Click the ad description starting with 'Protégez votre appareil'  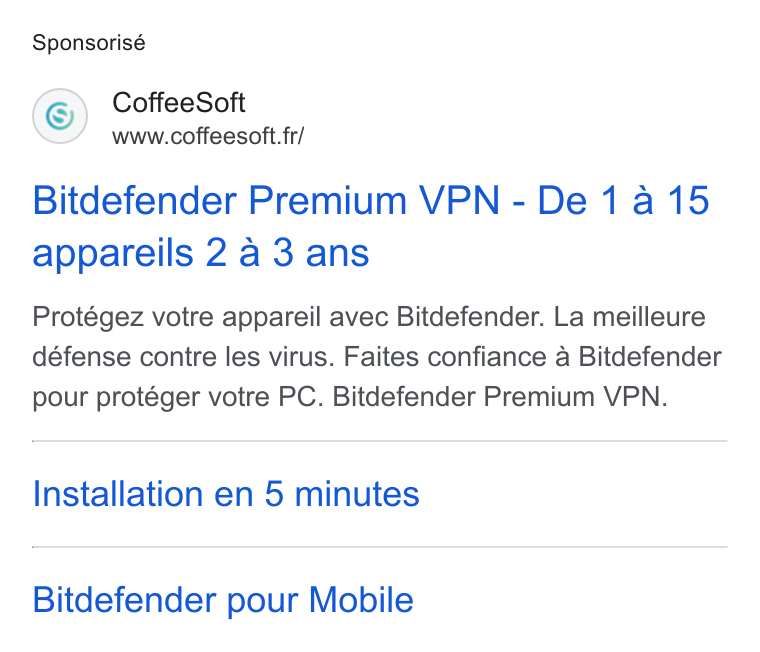coord(377,357)
